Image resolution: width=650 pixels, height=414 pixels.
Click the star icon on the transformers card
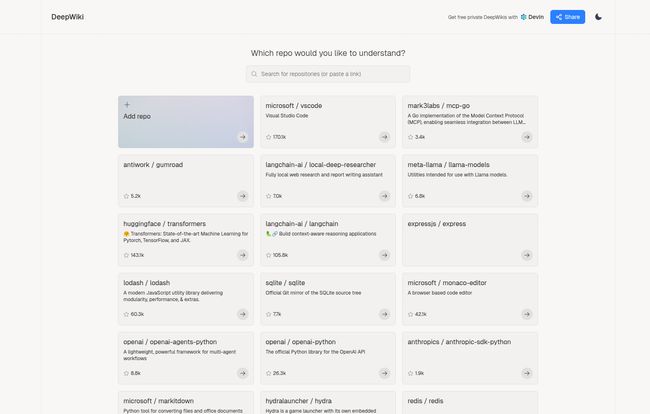[x=126, y=255]
